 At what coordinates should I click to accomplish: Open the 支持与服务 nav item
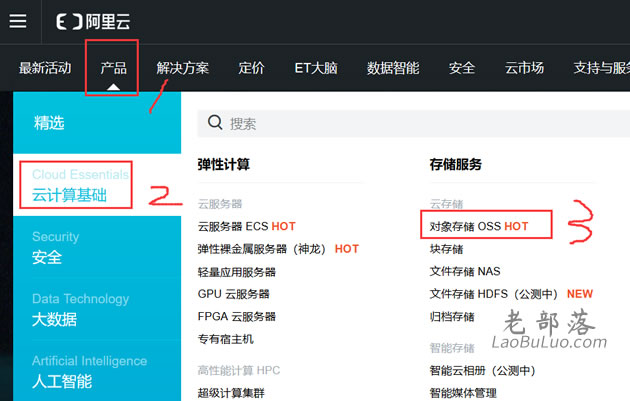pyautogui.click(x=601, y=68)
